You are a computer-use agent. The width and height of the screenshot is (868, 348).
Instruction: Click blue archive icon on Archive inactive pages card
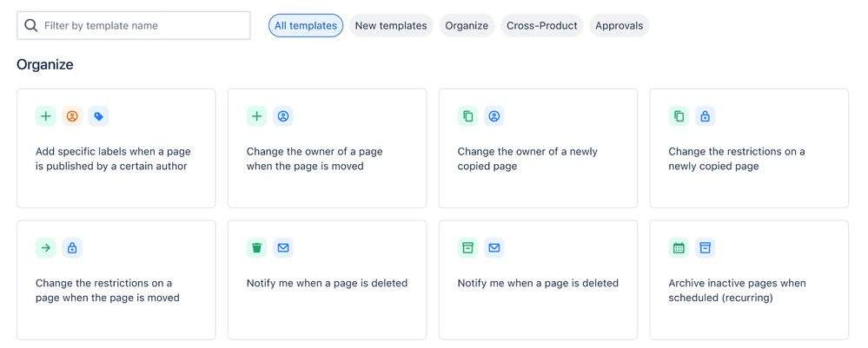[706, 248]
